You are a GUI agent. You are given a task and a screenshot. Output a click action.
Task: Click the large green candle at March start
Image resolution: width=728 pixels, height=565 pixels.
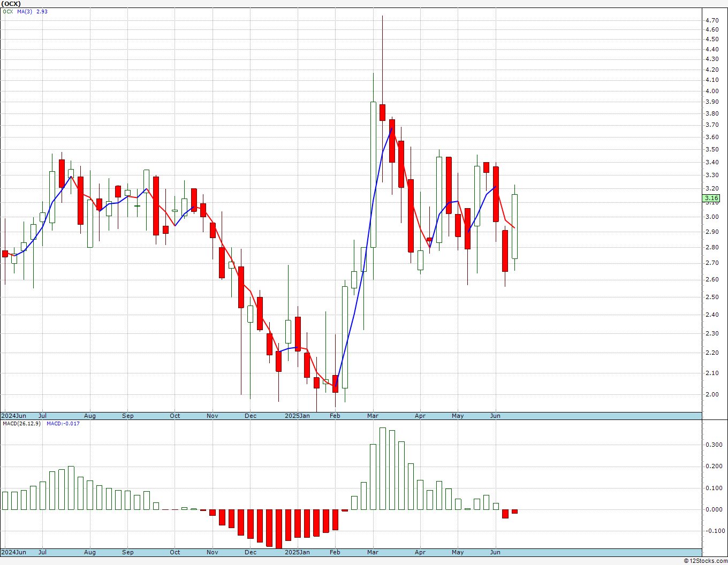373,174
